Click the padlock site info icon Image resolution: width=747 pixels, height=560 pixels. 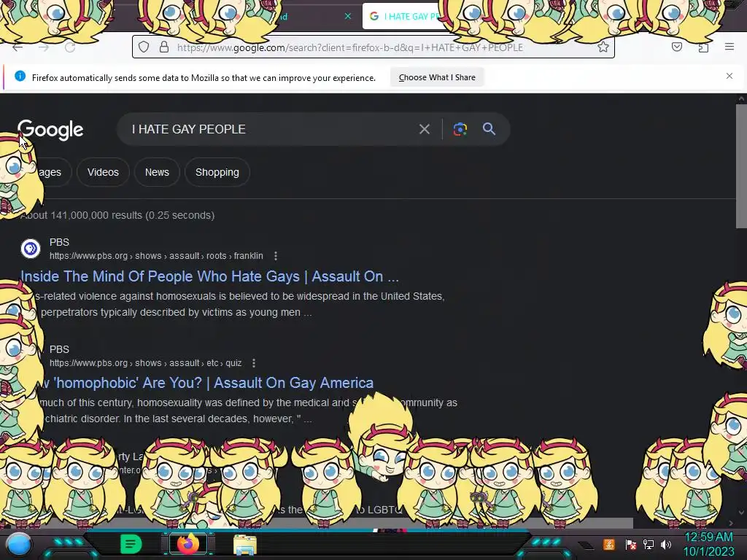(164, 47)
